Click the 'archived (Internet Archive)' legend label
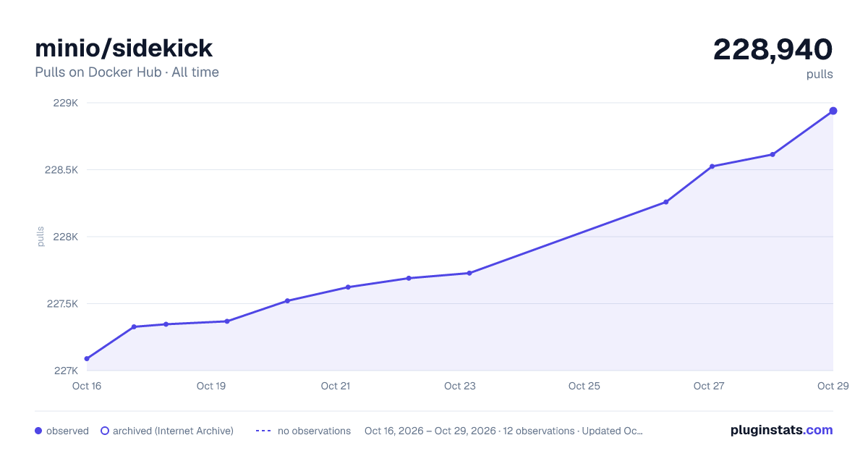 173,431
